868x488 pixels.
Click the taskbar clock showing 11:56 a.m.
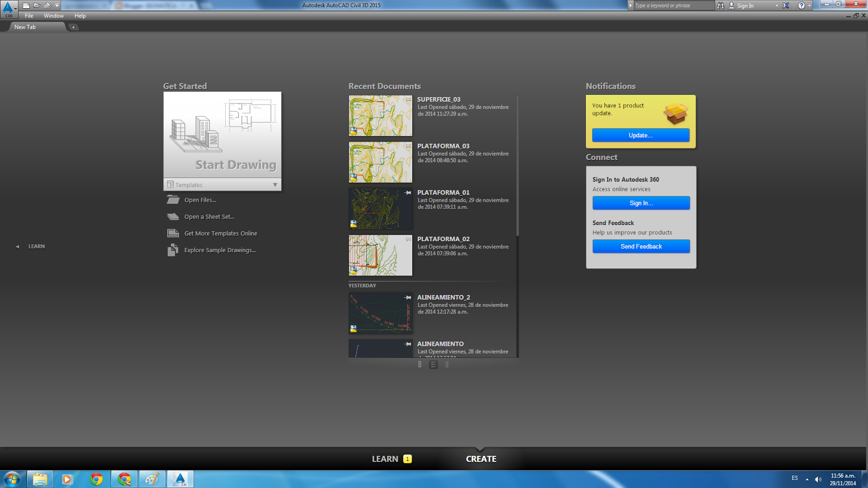click(x=843, y=479)
